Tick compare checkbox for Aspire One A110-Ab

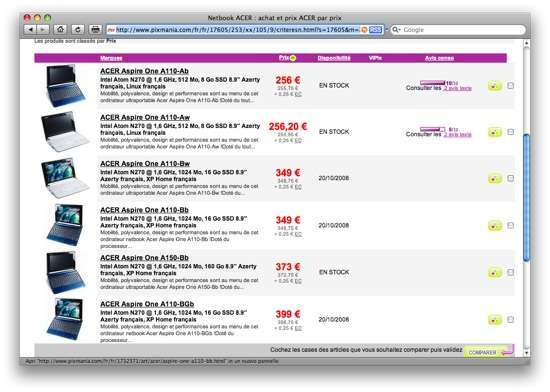point(510,86)
